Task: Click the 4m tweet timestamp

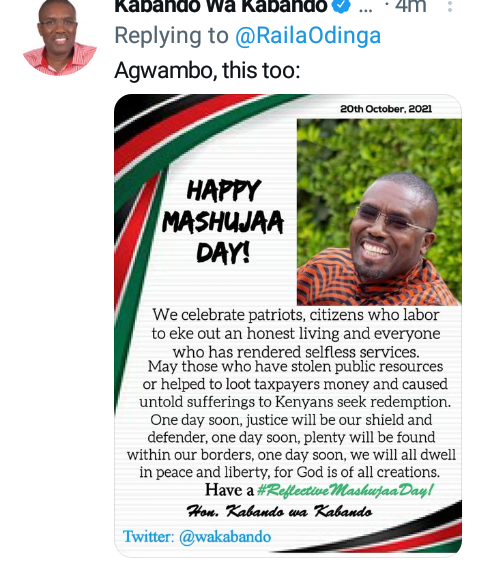Action: click(411, 6)
